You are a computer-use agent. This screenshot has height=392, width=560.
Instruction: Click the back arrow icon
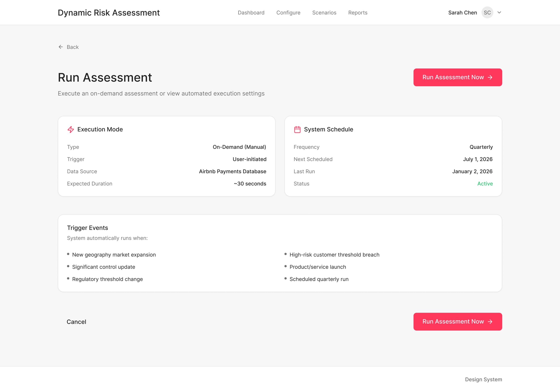tap(61, 47)
